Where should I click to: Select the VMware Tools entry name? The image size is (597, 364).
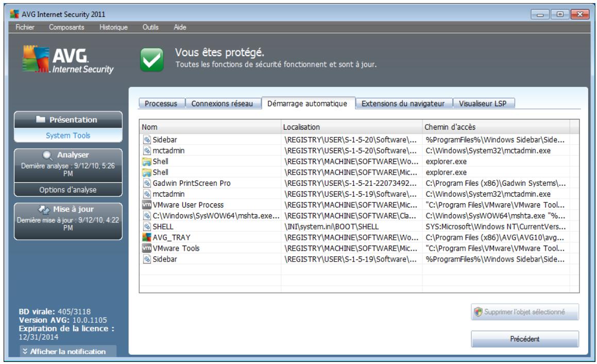176,248
